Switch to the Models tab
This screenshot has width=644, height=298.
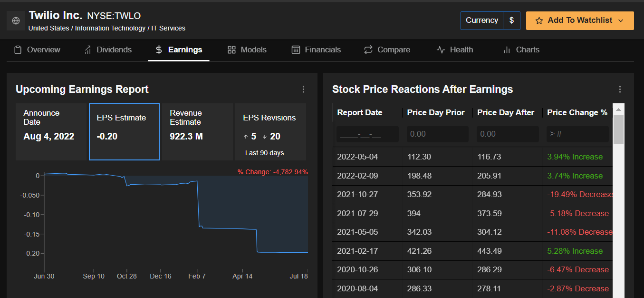247,50
